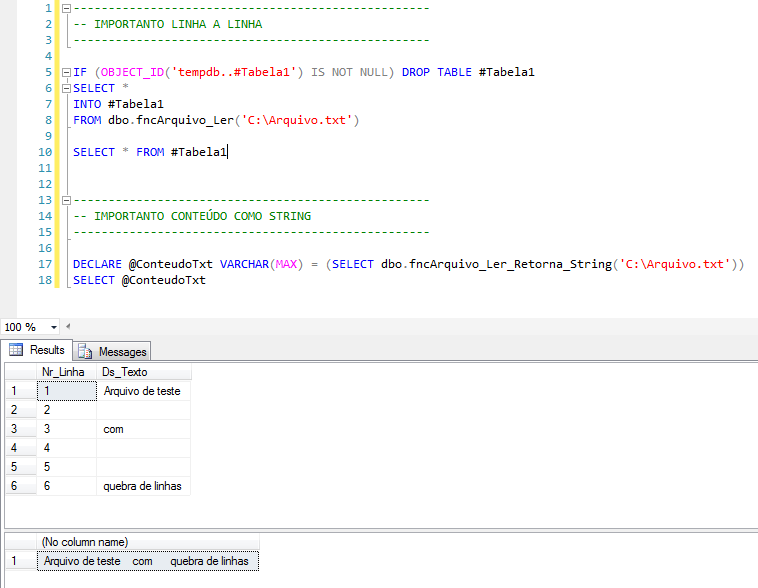Image resolution: width=758 pixels, height=588 pixels.
Task: Select the 'com' cell in row 3
Action: 144,429
